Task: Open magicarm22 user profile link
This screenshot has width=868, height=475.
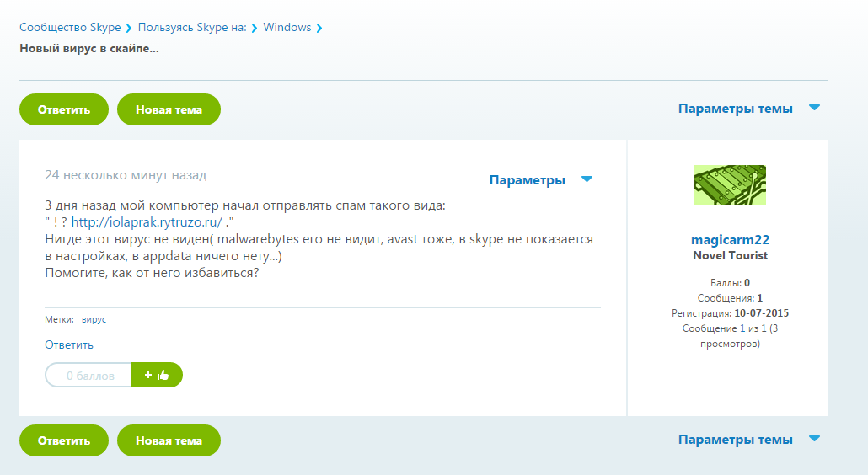Action: 730,239
